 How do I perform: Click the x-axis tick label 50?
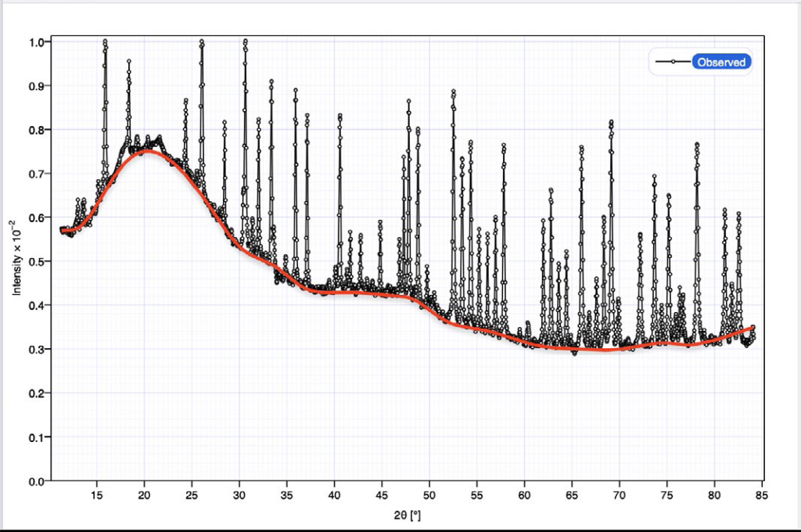tap(429, 494)
